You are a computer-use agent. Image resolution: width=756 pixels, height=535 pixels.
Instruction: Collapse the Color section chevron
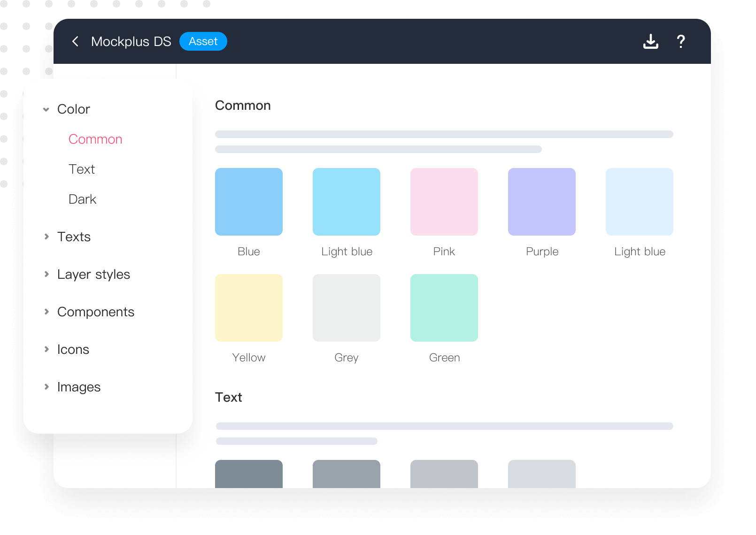pyautogui.click(x=46, y=109)
